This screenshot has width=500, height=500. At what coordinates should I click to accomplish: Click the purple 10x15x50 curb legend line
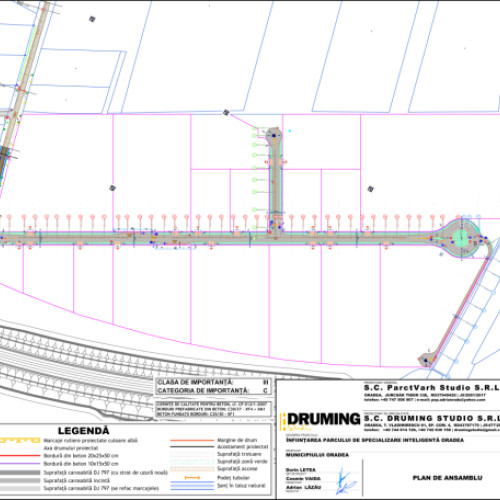pos(20,464)
